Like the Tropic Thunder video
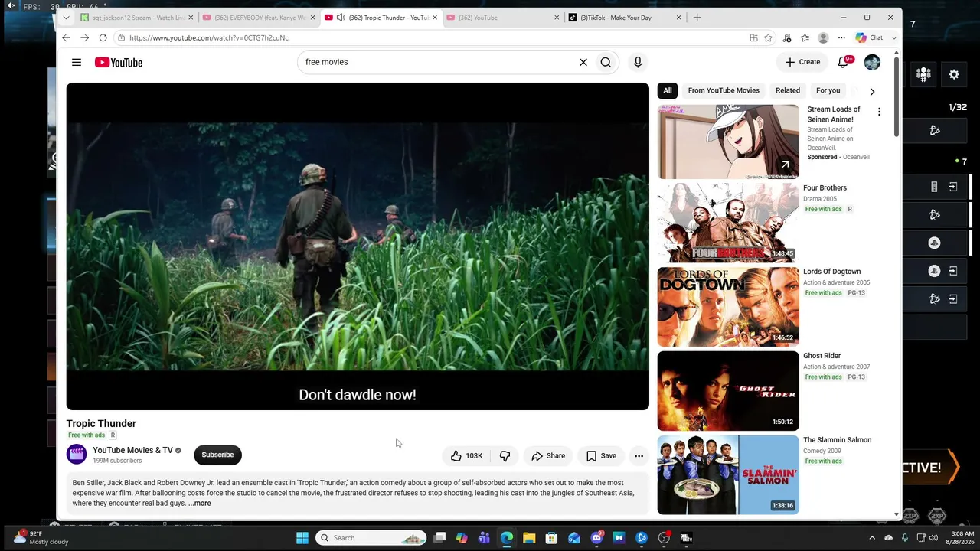Image resolution: width=980 pixels, height=551 pixels. (466, 456)
